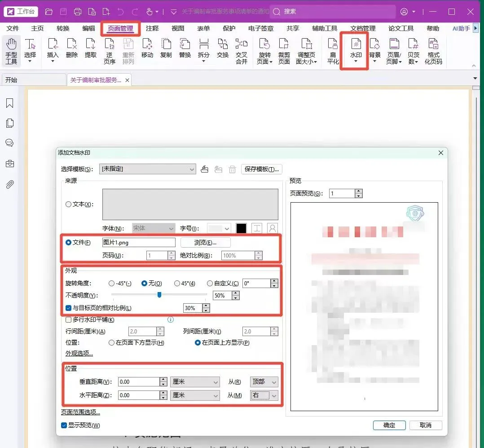Open the vertical From (顶部) dropdown
484x448 pixels.
pyautogui.click(x=264, y=382)
